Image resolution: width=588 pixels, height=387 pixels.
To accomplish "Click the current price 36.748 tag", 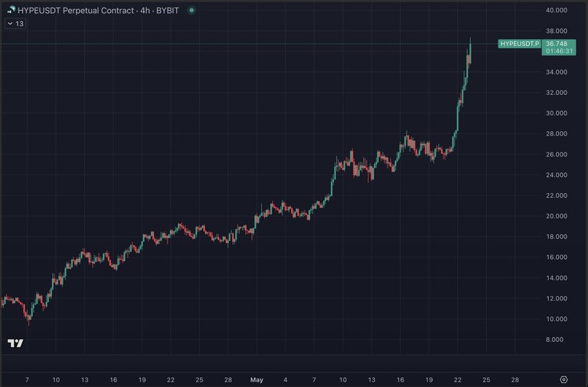I will point(557,44).
